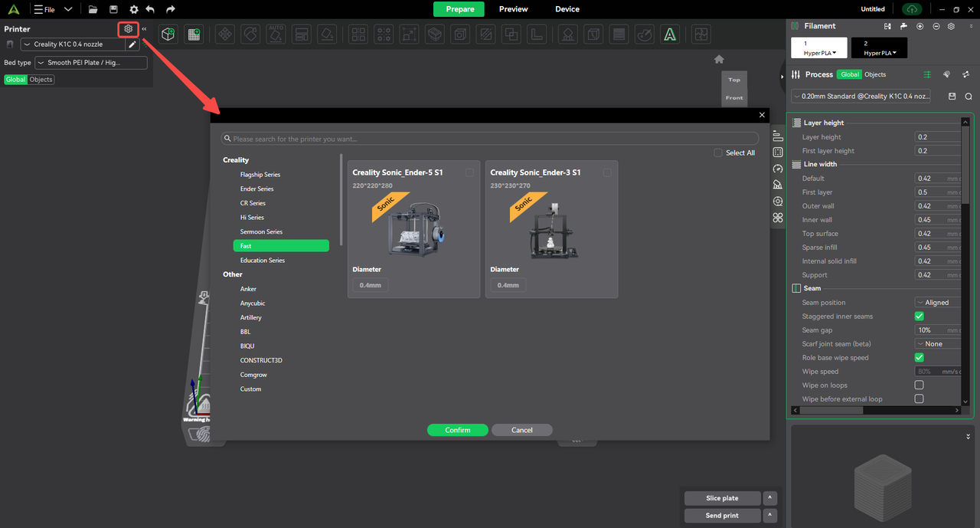
Task: Add a filament with plus icon
Action: pos(920,26)
